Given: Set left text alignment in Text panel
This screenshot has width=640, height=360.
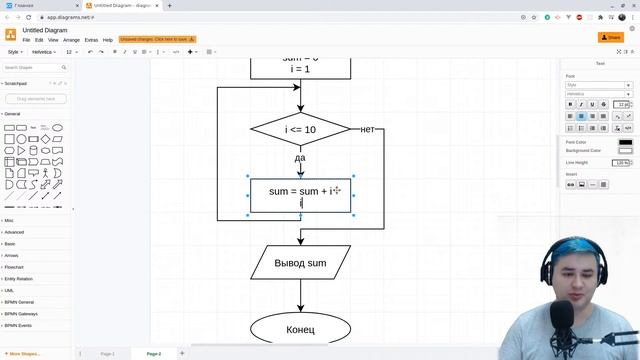Looking at the screenshot, I should pos(570,116).
